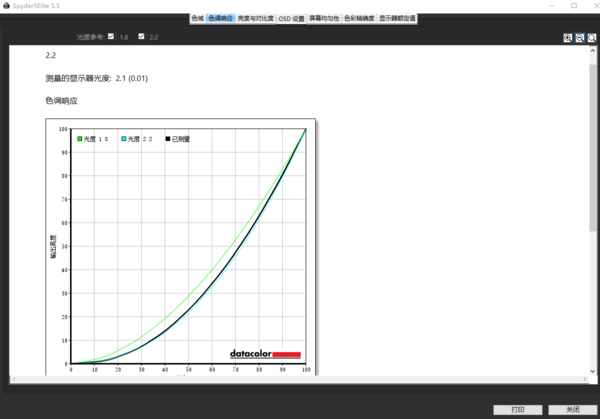Click the green 光度 1.8 legend swatch
The image size is (600, 419).
(80, 139)
